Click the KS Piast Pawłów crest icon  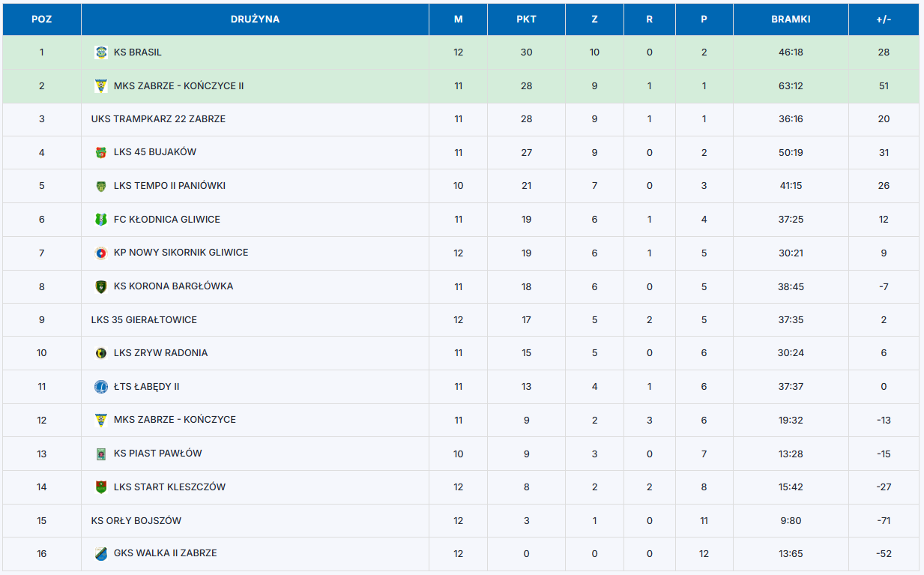101,454
